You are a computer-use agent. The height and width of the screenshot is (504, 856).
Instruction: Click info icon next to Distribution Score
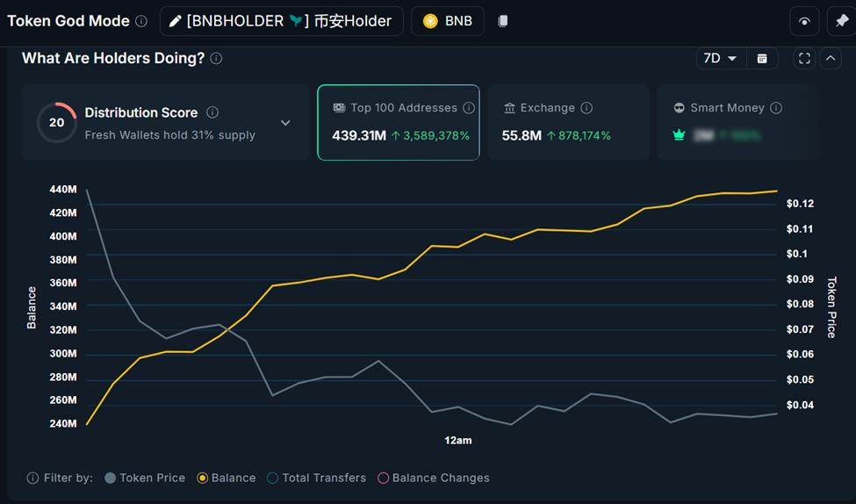(212, 112)
